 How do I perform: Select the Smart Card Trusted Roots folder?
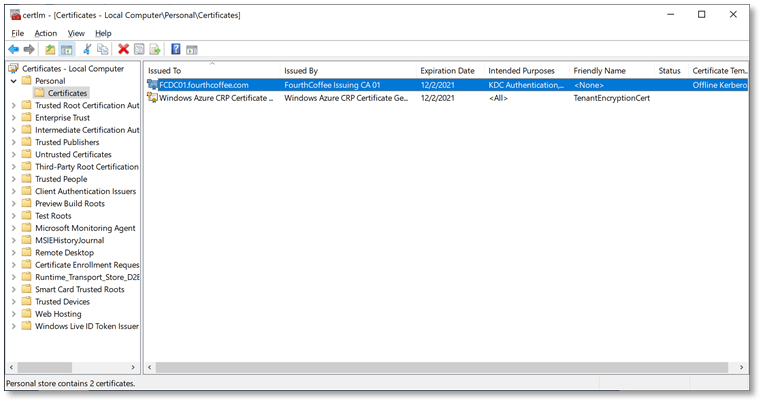(x=79, y=289)
